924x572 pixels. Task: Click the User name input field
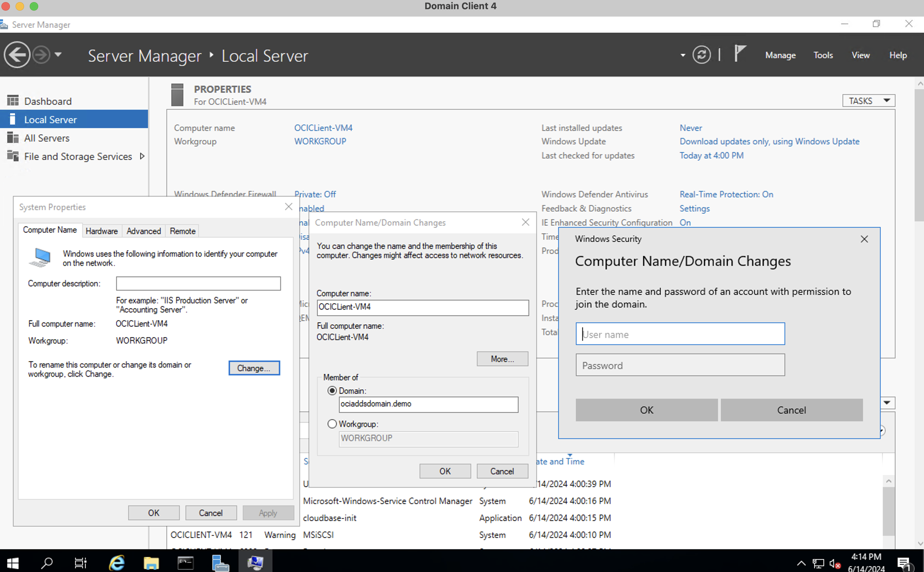679,334
